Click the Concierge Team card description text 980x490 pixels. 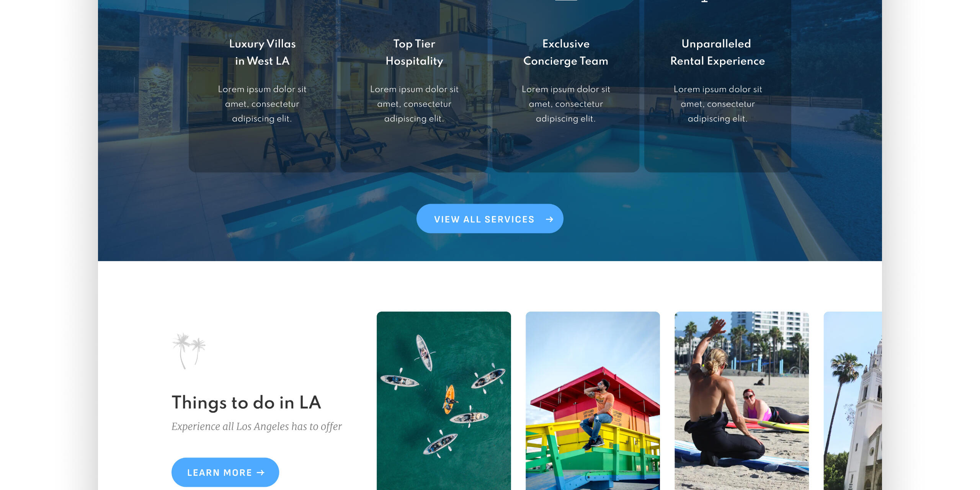(x=566, y=104)
